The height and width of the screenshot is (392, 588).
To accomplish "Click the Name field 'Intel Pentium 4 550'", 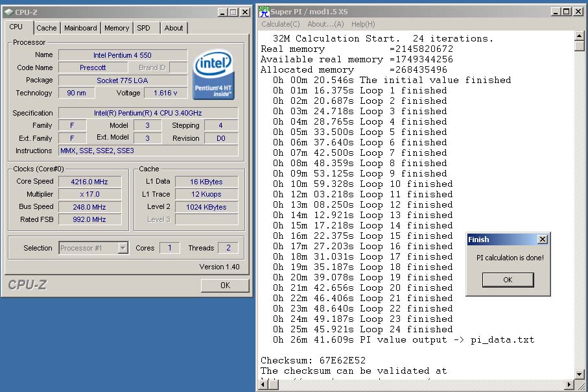I will pos(123,55).
